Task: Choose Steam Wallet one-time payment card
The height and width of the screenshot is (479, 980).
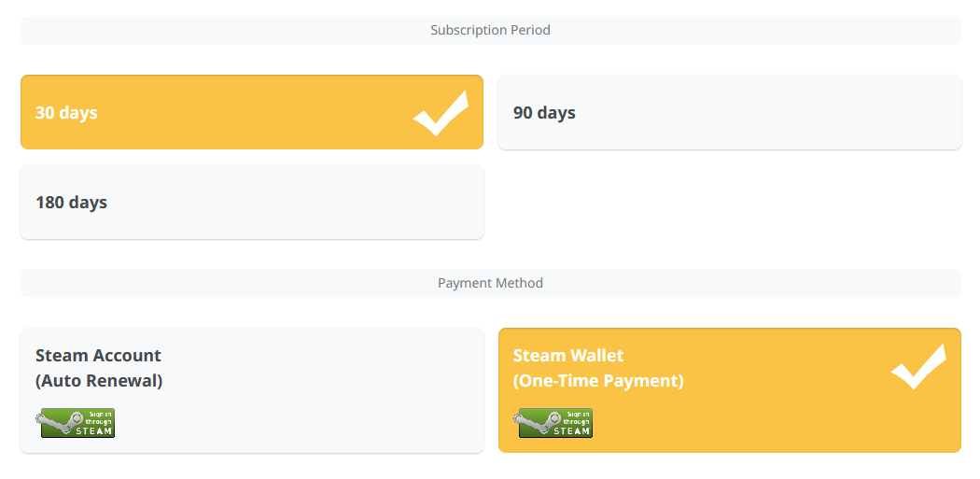Action: pos(729,390)
